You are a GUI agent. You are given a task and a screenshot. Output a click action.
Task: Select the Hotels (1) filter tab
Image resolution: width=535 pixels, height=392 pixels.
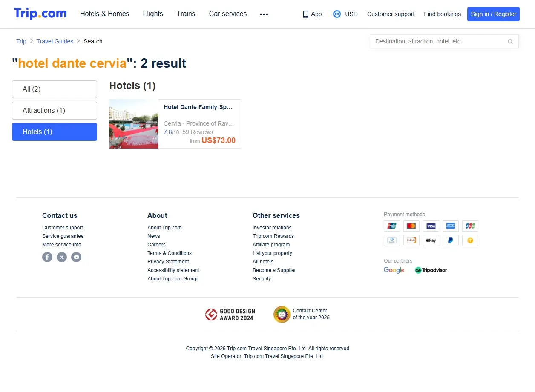click(55, 132)
